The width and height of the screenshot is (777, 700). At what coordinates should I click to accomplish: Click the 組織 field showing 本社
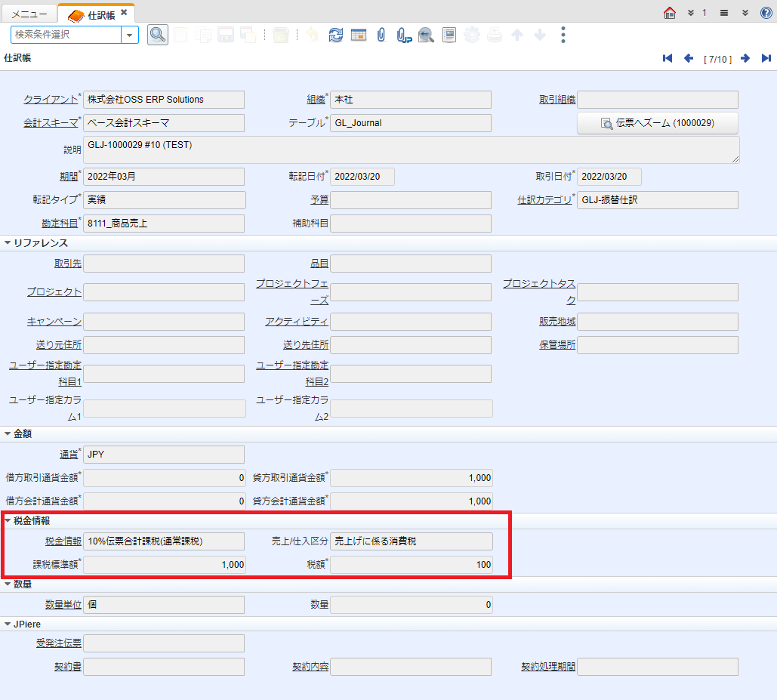411,100
